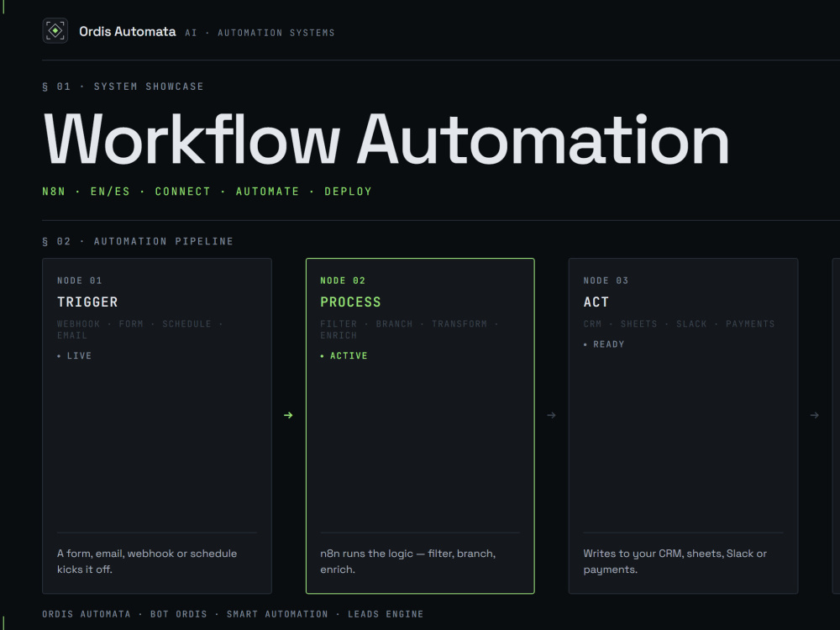Select the Node 01 Trigger card
This screenshot has height=630, width=840.
pyautogui.click(x=157, y=426)
